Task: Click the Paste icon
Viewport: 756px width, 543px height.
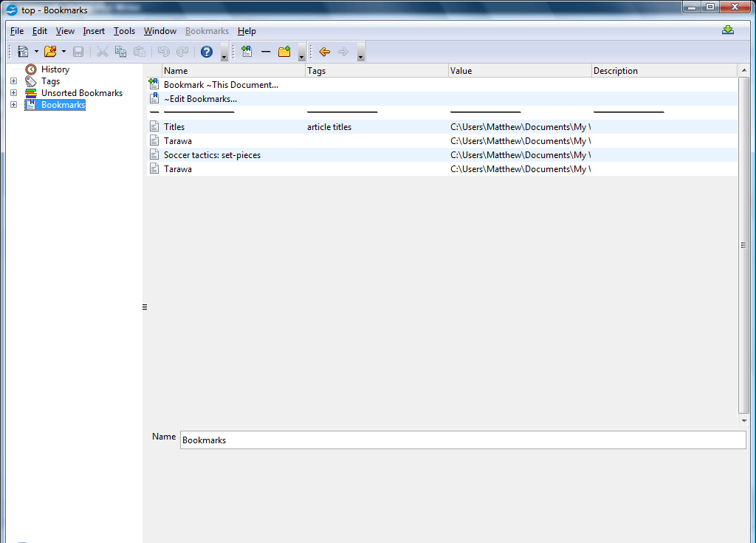Action: (x=139, y=52)
